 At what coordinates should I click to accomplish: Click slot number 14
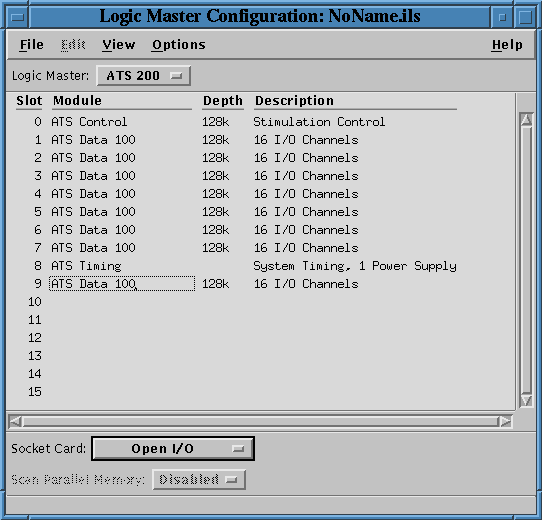[x=35, y=374]
